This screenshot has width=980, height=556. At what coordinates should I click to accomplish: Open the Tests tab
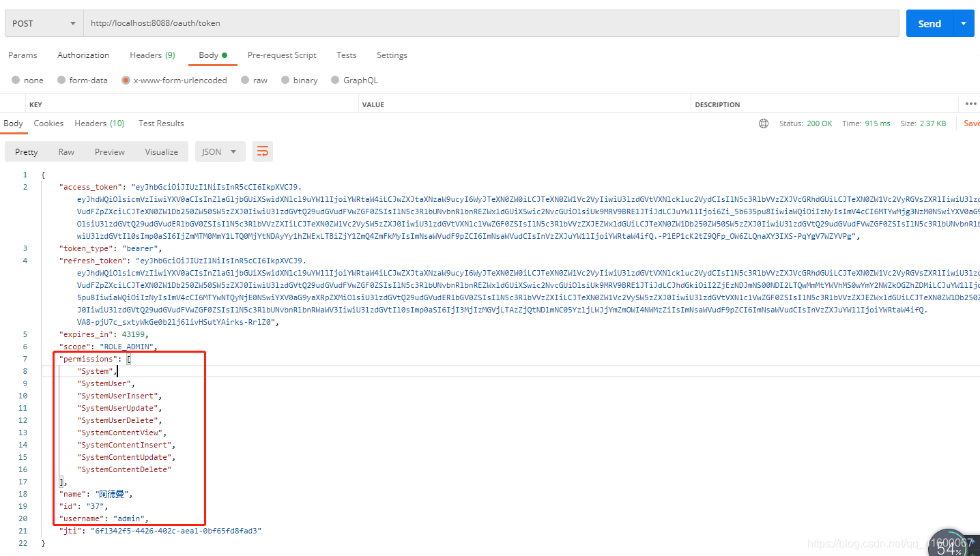click(x=346, y=55)
